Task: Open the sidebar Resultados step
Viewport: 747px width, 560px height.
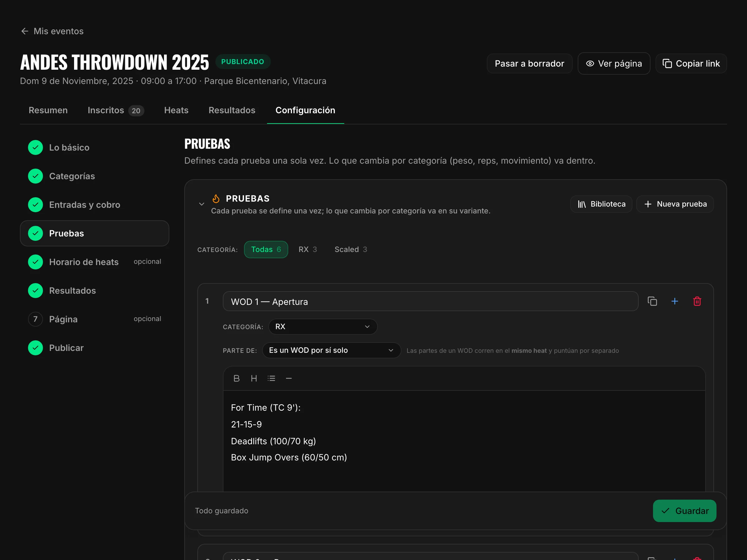Action: 94,291
